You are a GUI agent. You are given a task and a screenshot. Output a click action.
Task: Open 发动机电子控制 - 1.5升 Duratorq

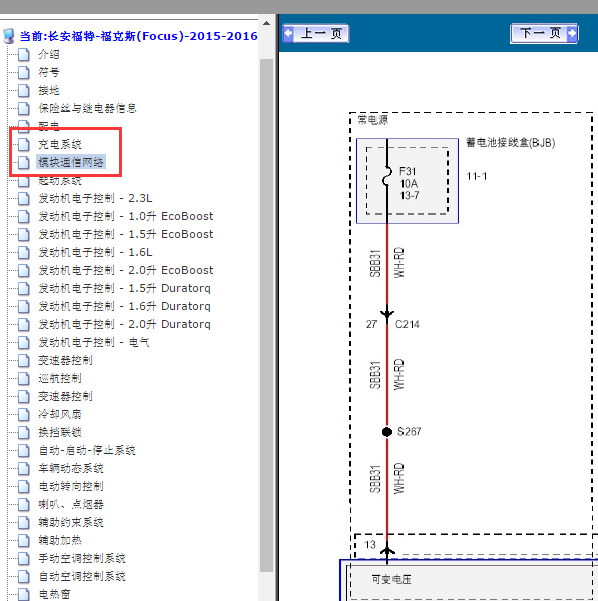coord(124,289)
